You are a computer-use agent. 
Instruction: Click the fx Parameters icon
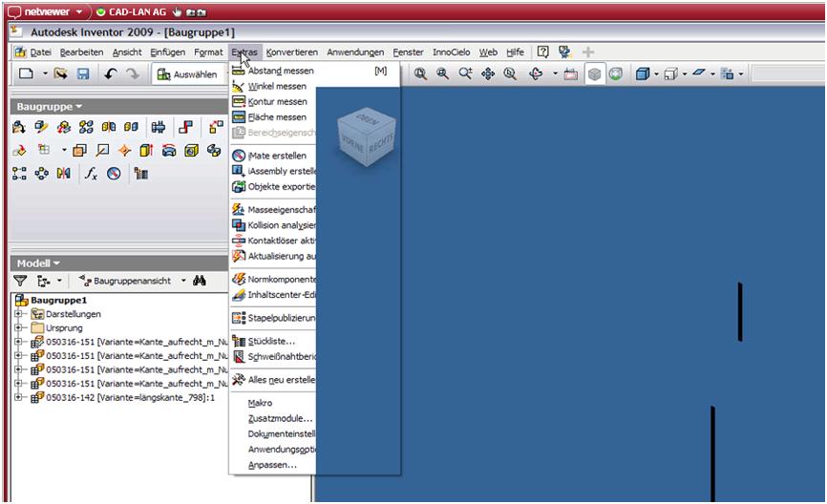tap(91, 174)
